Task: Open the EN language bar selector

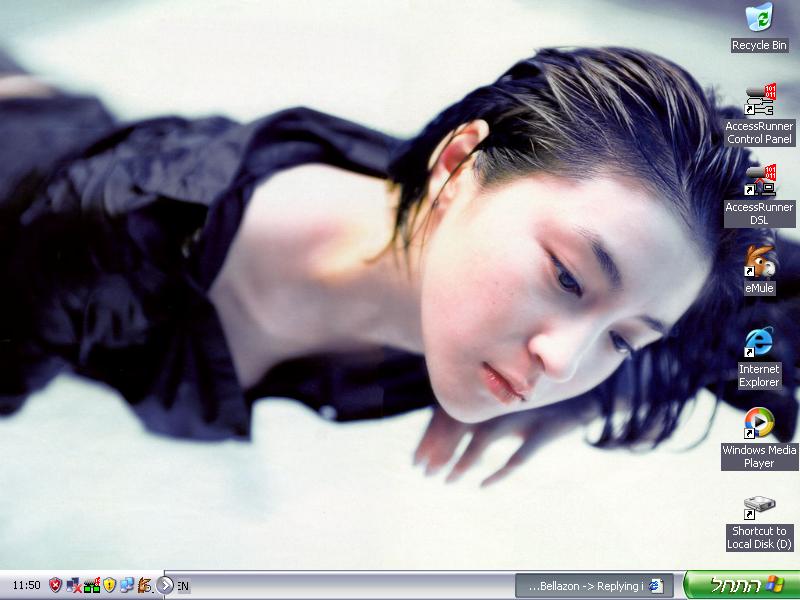Action: click(184, 586)
